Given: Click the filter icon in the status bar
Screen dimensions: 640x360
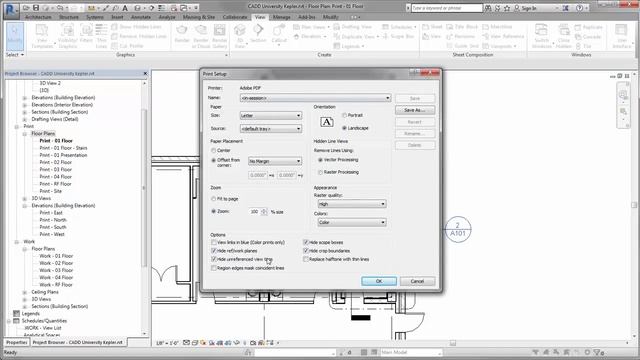Looking at the screenshot, I should click(x=597, y=352).
